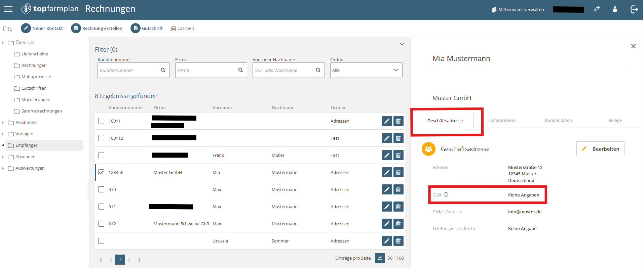Click the logout icon
The width and height of the screenshot is (644, 268).
tap(634, 9)
